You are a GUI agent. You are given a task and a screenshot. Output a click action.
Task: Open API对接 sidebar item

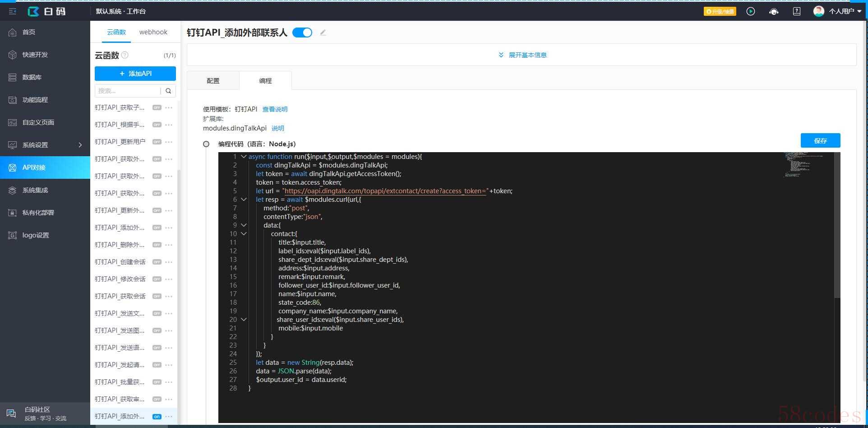pyautogui.click(x=45, y=167)
